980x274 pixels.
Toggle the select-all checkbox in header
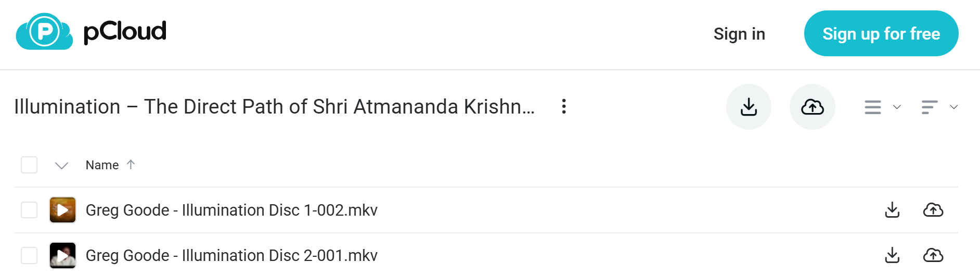[29, 165]
